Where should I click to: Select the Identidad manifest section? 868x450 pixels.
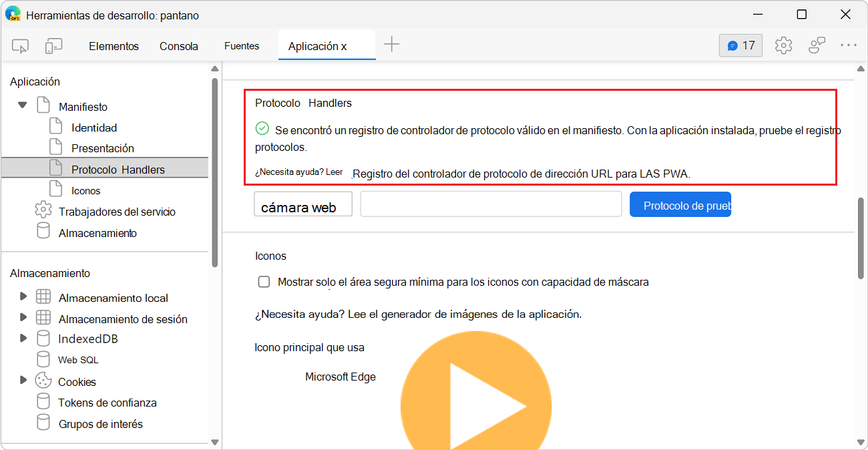tap(93, 127)
